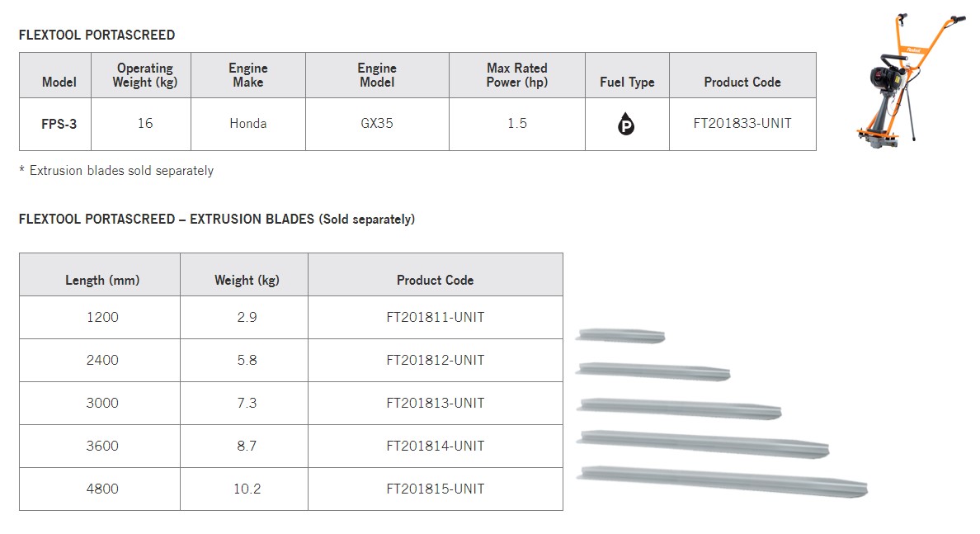
Task: Click the FPS-3 model cell
Action: (55, 124)
